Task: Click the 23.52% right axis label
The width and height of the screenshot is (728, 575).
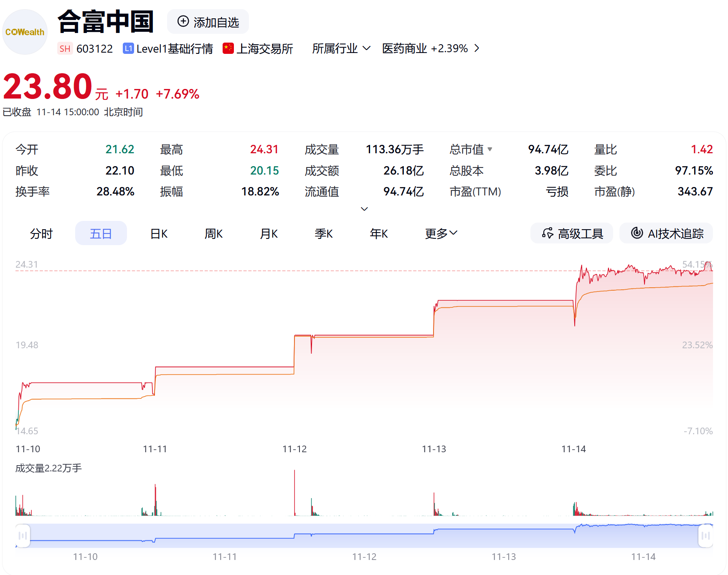Action: click(697, 345)
